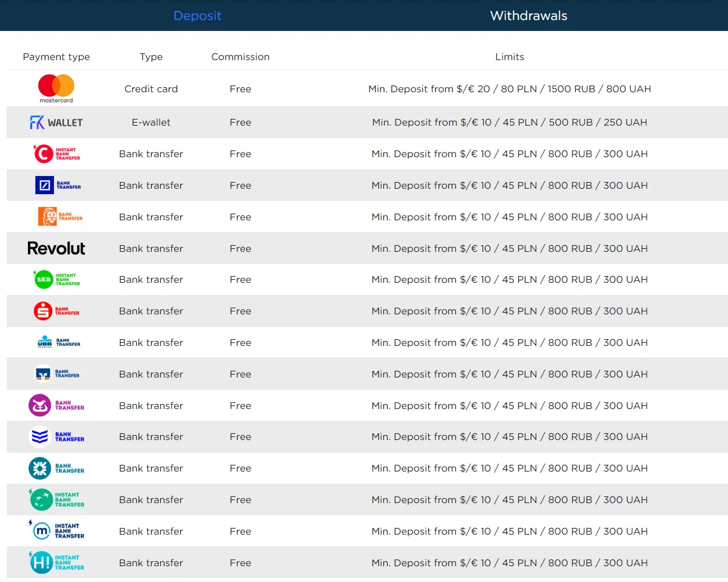728x582 pixels.
Task: Click the Limits column header
Action: pyautogui.click(x=510, y=57)
